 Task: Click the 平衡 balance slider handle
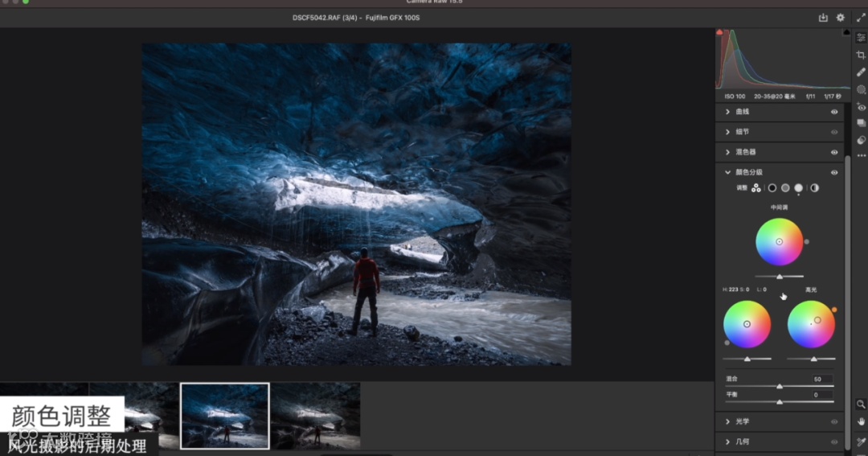point(780,401)
